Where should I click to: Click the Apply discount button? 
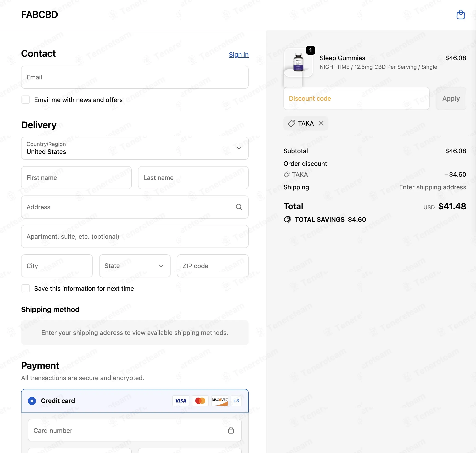coord(451,98)
